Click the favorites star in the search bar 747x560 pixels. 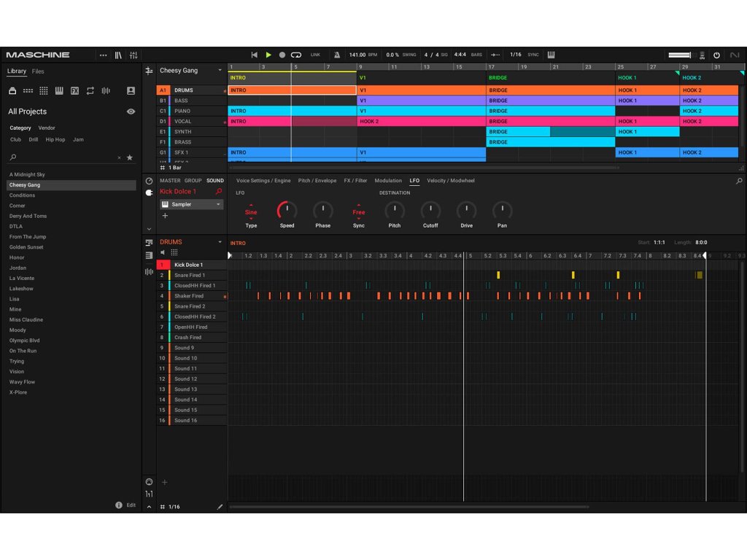tap(130, 157)
